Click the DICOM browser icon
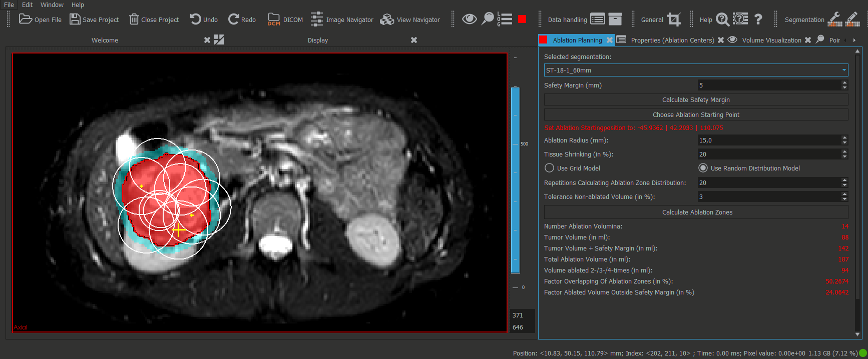The image size is (868, 359). point(273,19)
